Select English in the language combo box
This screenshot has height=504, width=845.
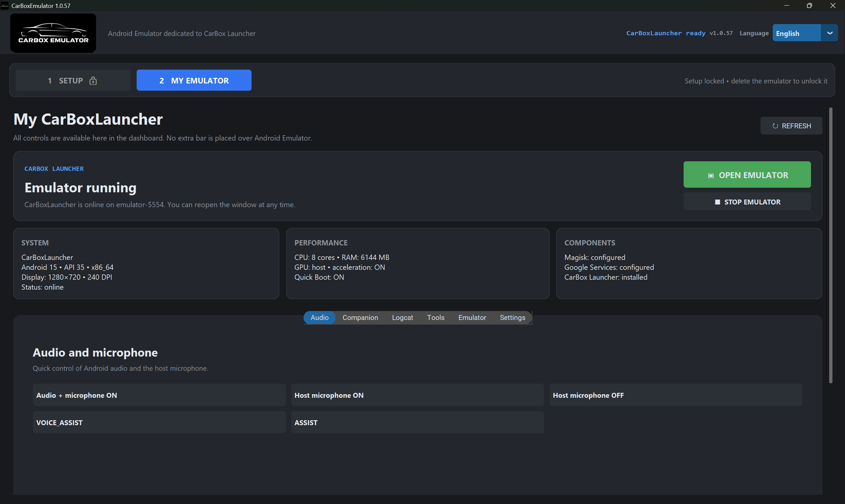(796, 33)
